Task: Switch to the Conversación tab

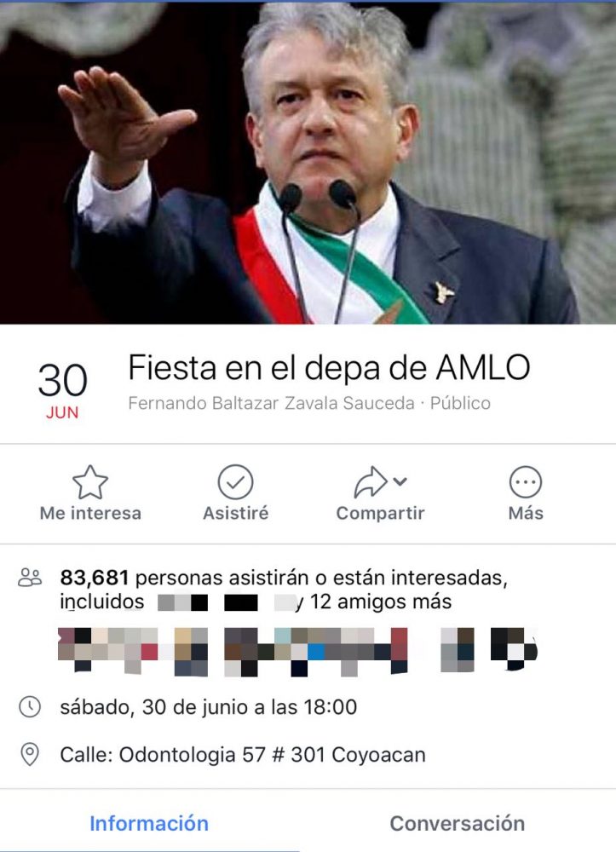Action: (458, 823)
